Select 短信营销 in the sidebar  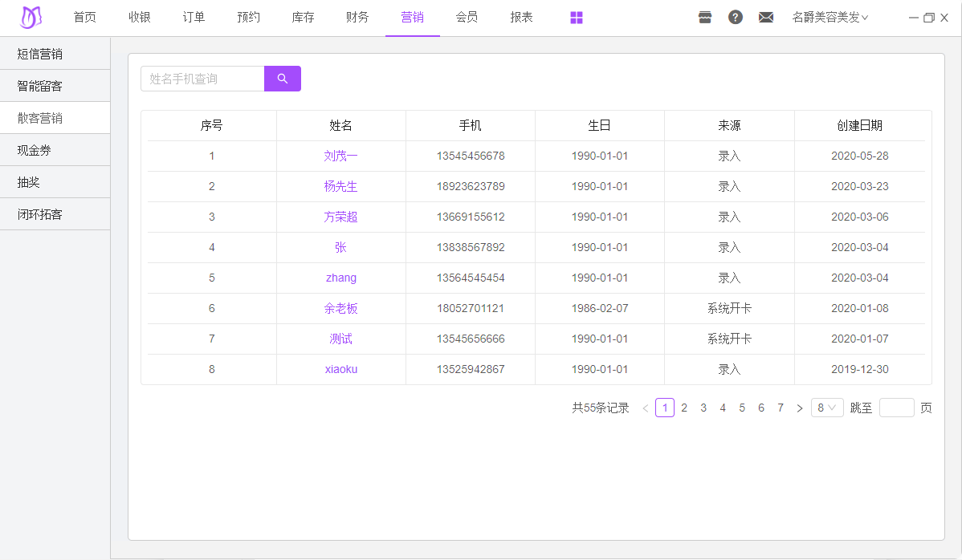(40, 54)
